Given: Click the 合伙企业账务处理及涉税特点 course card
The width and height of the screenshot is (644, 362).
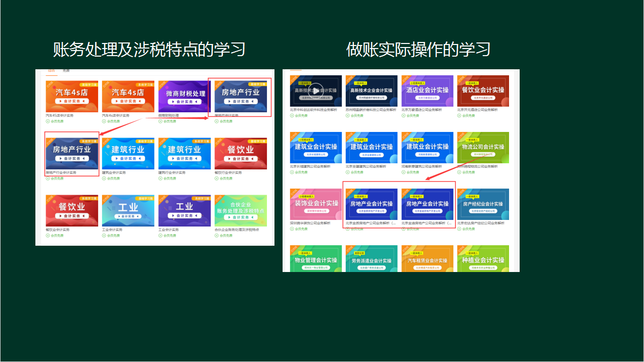Looking at the screenshot, I should pyautogui.click(x=241, y=210).
